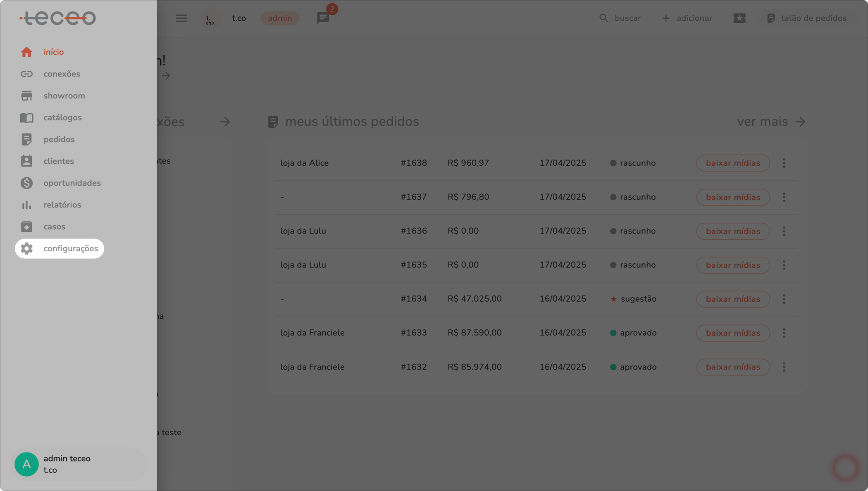Click the início home icon

[26, 52]
